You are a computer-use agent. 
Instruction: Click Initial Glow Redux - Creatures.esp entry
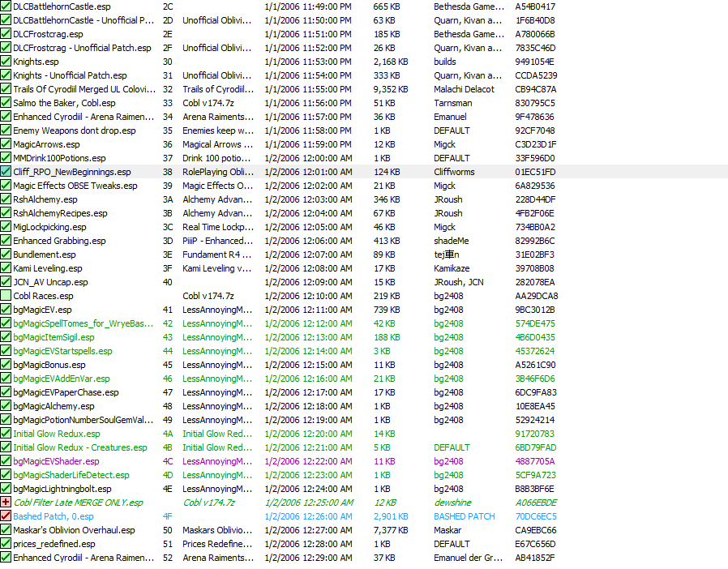click(80, 447)
